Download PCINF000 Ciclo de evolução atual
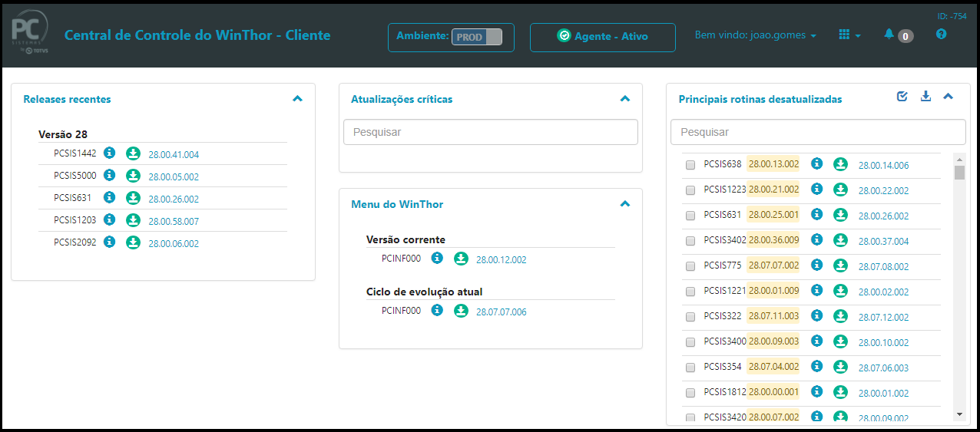 pyautogui.click(x=461, y=311)
